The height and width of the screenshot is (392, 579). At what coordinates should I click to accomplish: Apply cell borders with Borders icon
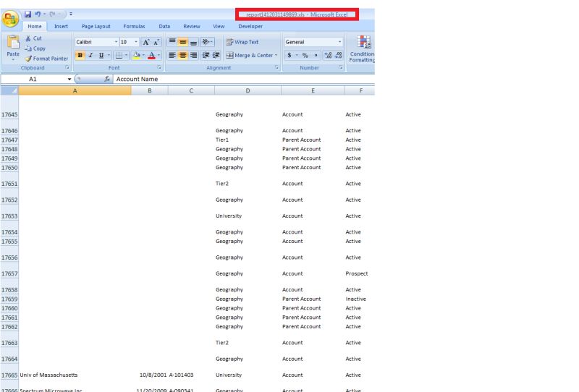point(119,56)
